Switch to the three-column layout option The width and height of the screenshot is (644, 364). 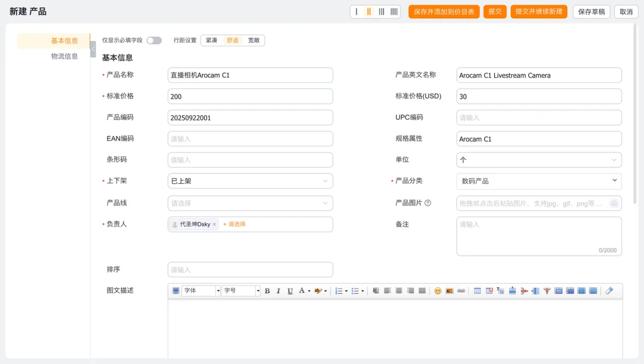tap(381, 12)
